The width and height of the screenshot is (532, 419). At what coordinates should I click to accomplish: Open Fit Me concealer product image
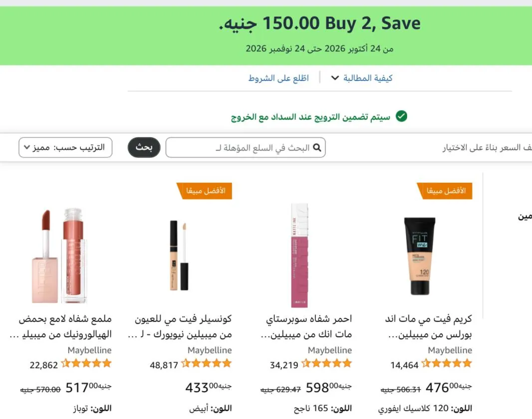[x=179, y=255]
